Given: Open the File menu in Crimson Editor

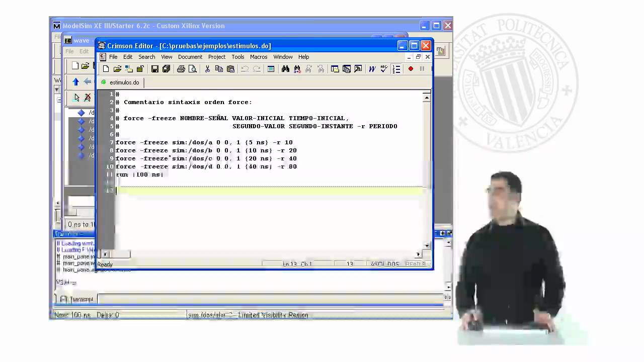Looking at the screenshot, I should tap(113, 57).
